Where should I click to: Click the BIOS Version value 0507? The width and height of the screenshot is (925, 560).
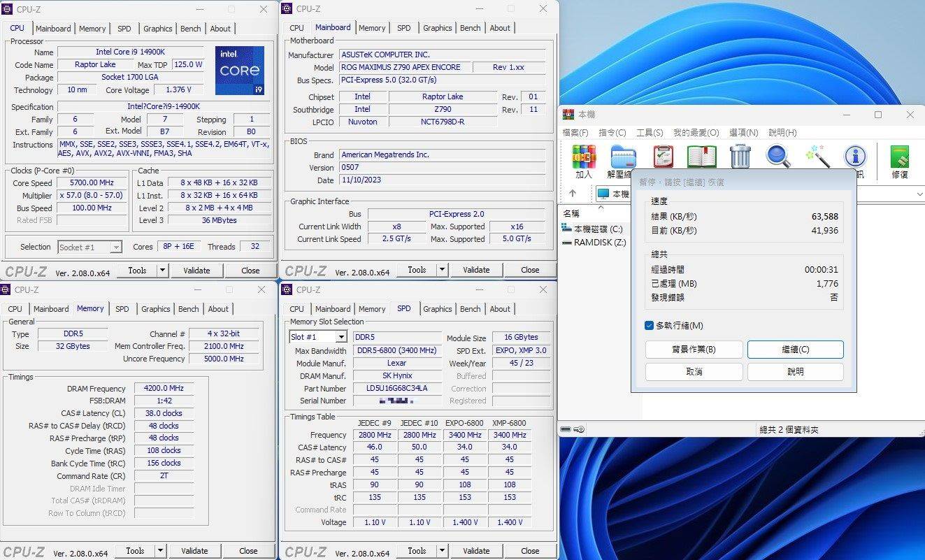(x=442, y=168)
